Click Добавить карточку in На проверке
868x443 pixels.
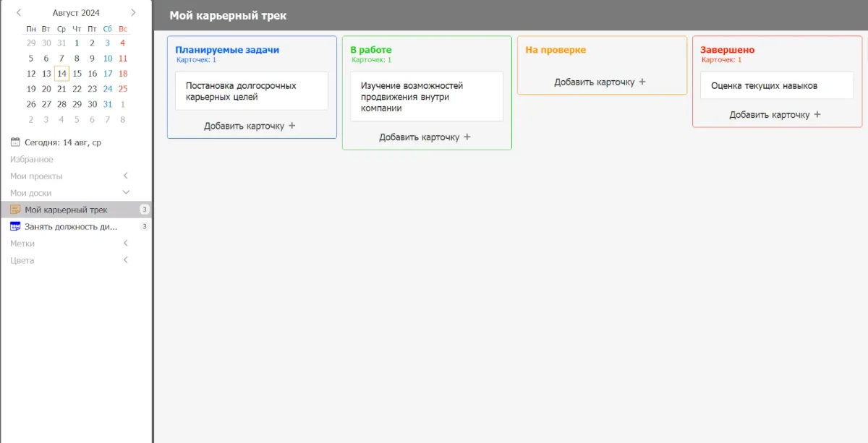594,82
